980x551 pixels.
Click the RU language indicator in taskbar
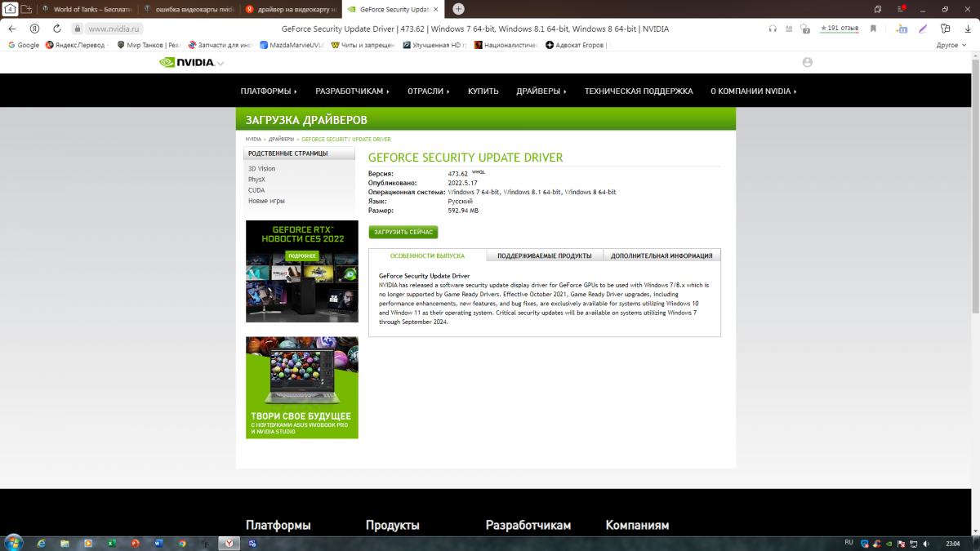[x=849, y=542]
